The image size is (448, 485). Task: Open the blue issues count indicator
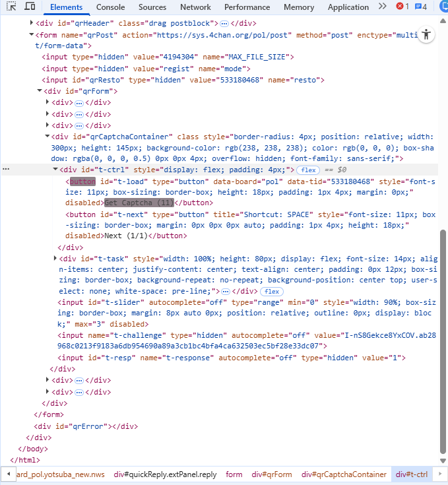(421, 7)
